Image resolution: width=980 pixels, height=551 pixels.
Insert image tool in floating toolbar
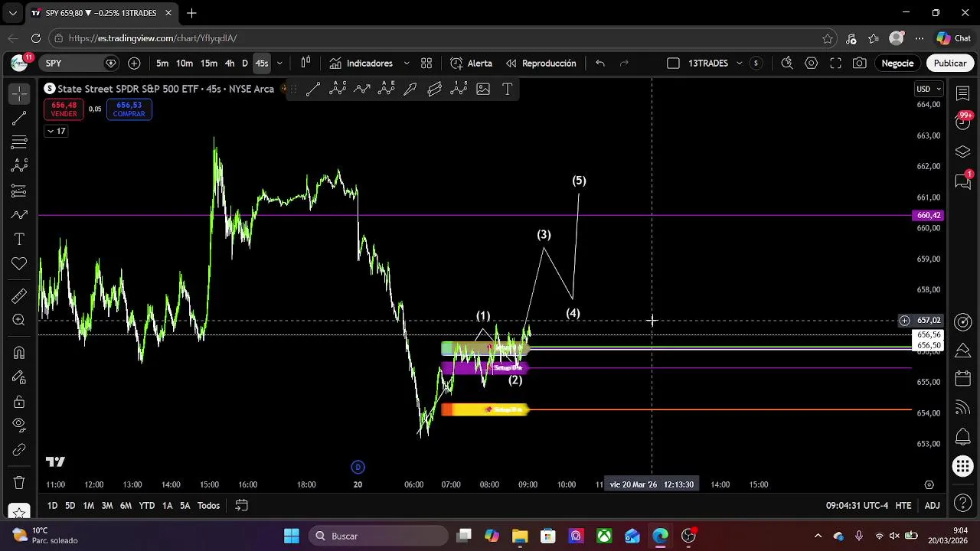[483, 89]
